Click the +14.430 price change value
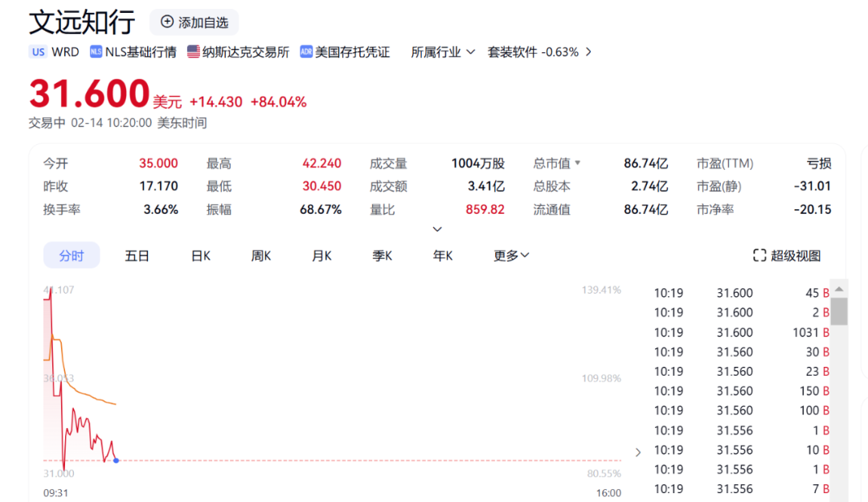The height and width of the screenshot is (502, 868). (x=216, y=102)
